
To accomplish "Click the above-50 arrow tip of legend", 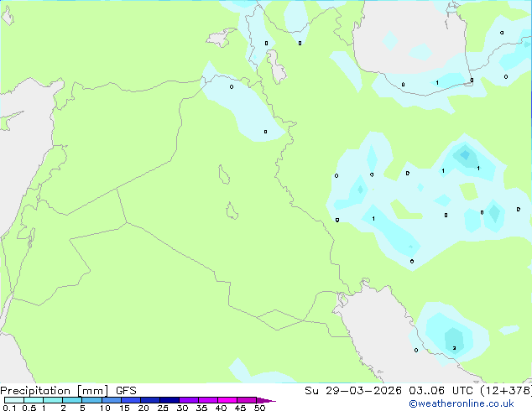I will pyautogui.click(x=266, y=400).
